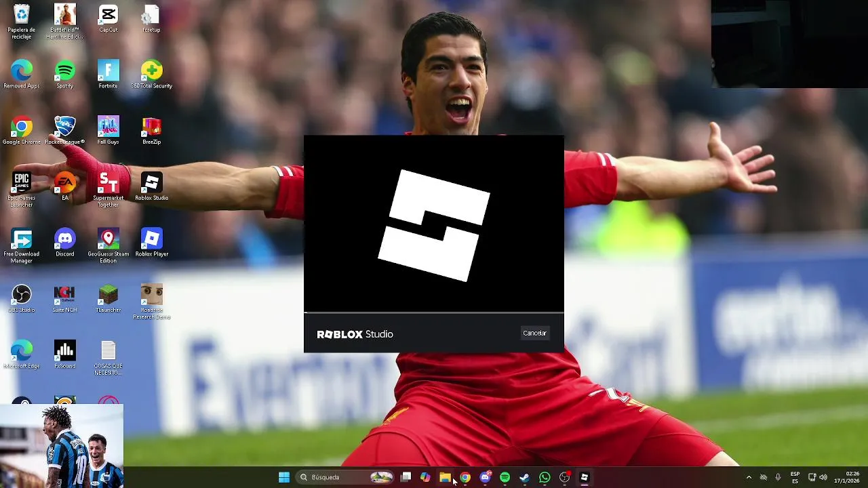Click the microphone tray icon
The image size is (868, 488).
click(778, 477)
